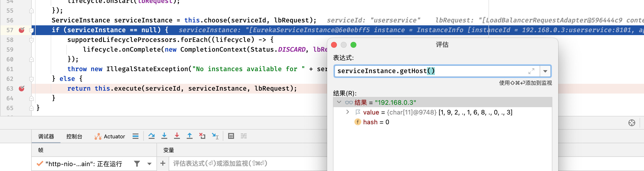Click the expand expression field arrows
Image resolution: width=644 pixels, height=171 pixels.
[531, 71]
